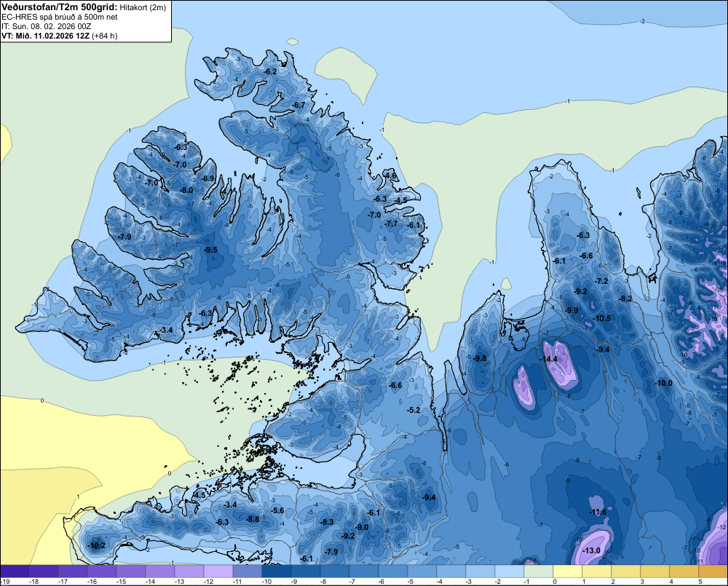Click the -10.5 temperature value
728x586 pixels.
tap(602, 319)
